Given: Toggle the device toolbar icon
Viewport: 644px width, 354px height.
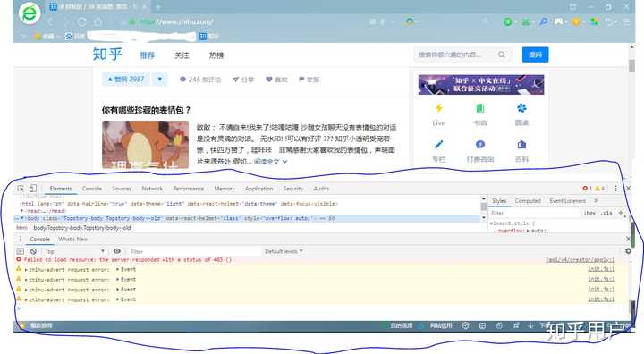Looking at the screenshot, I should pos(33,189).
